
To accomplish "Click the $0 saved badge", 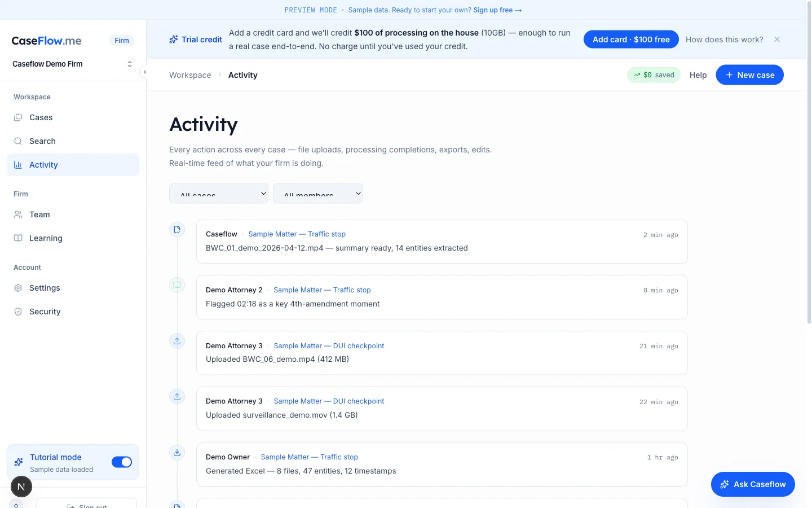I will pos(654,75).
